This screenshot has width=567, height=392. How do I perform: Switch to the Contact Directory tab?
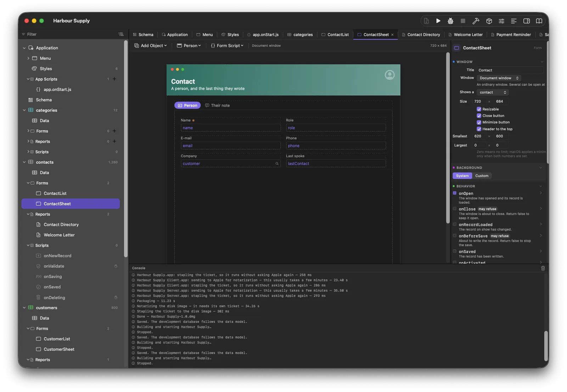tap(421, 35)
